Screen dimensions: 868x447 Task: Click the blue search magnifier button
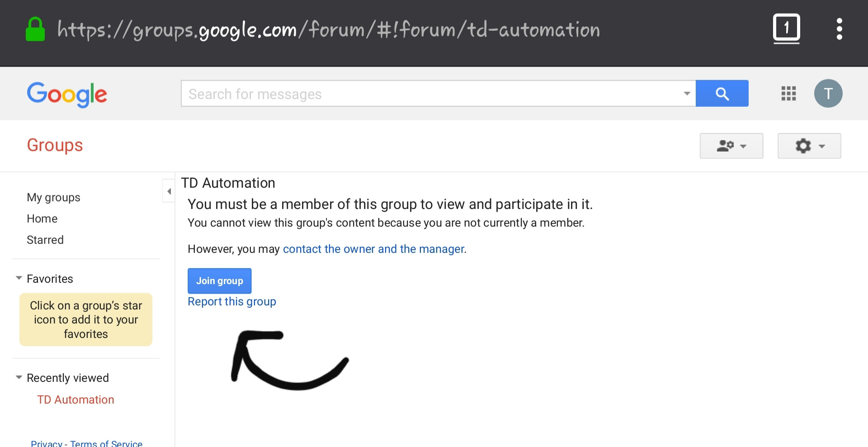click(x=722, y=94)
